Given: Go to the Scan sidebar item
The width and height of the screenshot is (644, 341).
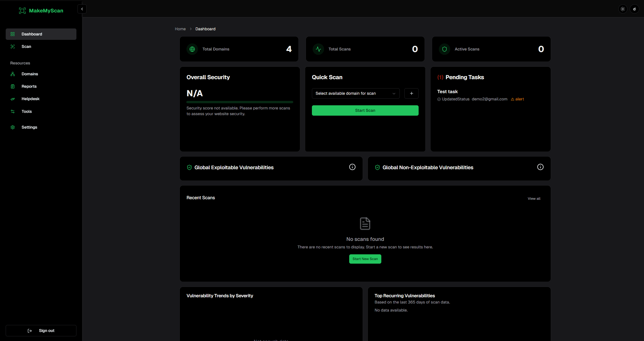Looking at the screenshot, I should coord(41,47).
